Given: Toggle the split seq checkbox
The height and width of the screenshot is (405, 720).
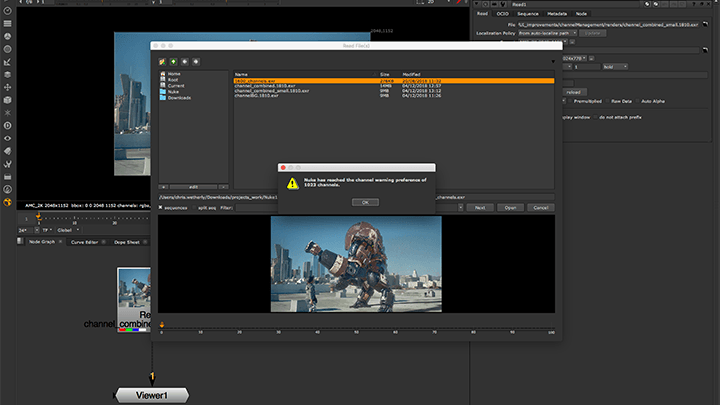Looking at the screenshot, I should tap(194, 208).
